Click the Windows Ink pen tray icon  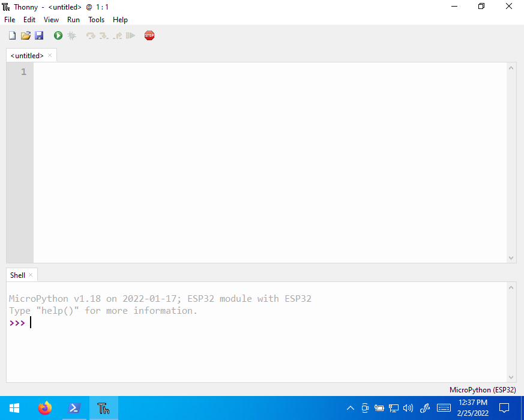(425, 408)
